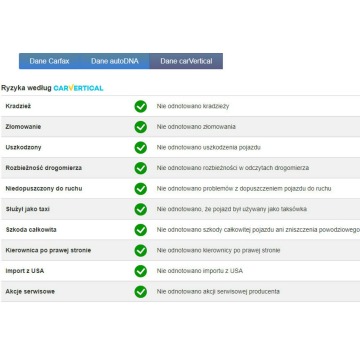Click the text 'Nie odnotowano złomowania'
The height and width of the screenshot is (360, 360).
(196, 127)
